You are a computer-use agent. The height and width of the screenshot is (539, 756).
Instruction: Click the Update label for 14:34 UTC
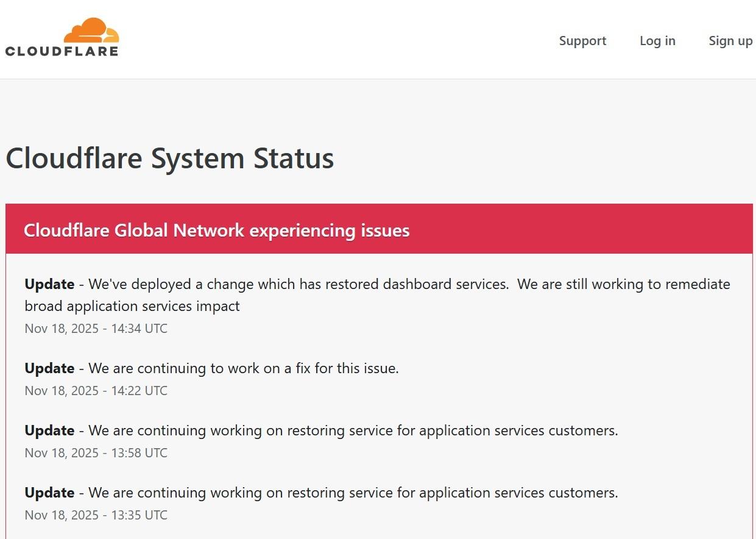tap(49, 284)
